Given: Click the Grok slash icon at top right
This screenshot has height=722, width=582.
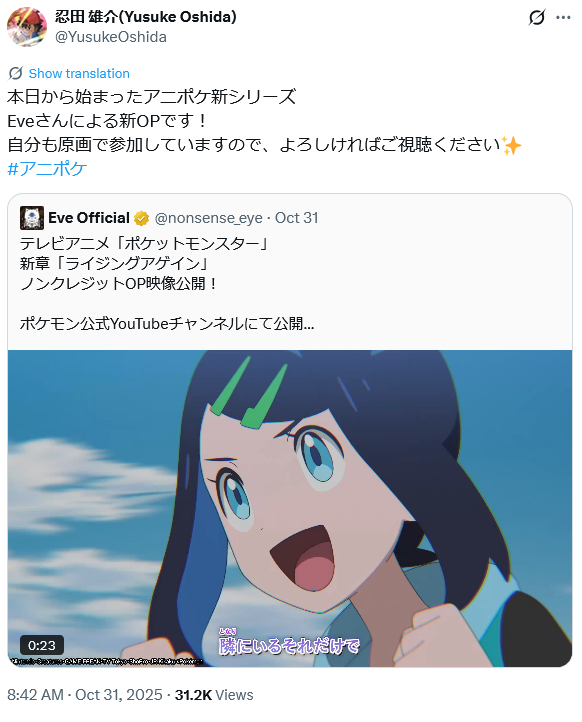Looking at the screenshot, I should (537, 17).
